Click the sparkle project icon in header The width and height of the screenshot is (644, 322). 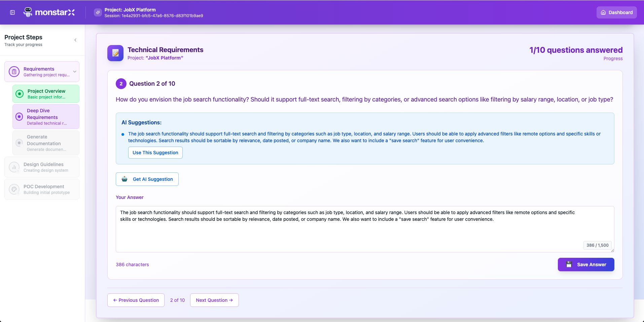click(x=98, y=12)
